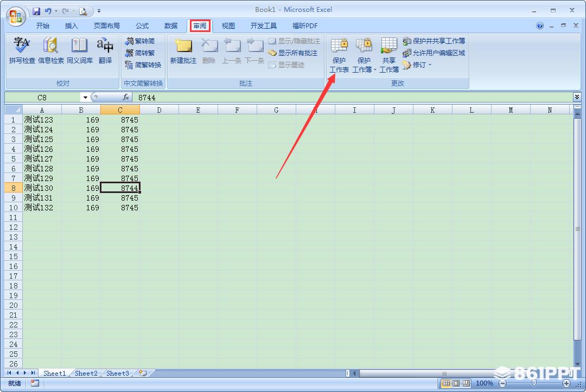This screenshot has width=586, height=392.
Task: Open the Translate tool (翻译)
Action: 105,51
